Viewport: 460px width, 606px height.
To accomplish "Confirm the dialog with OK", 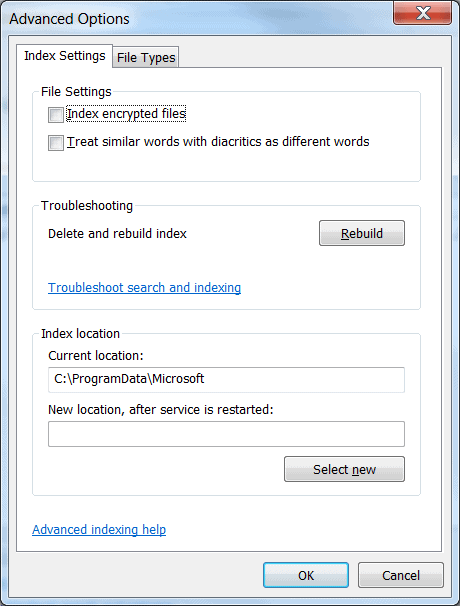I will point(306,575).
